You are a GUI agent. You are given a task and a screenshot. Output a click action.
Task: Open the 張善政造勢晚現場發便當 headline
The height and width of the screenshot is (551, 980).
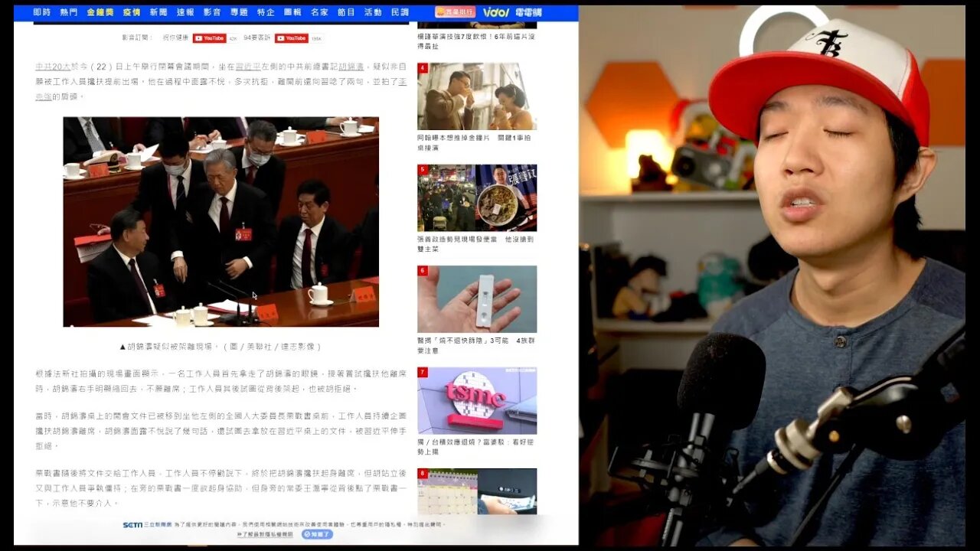click(475, 244)
